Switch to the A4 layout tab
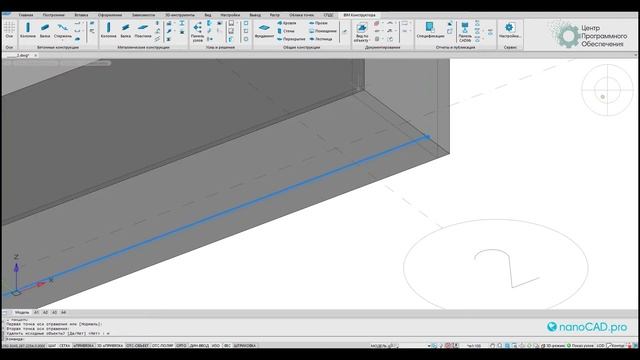Viewport: 640px width, 360px height. [63, 313]
